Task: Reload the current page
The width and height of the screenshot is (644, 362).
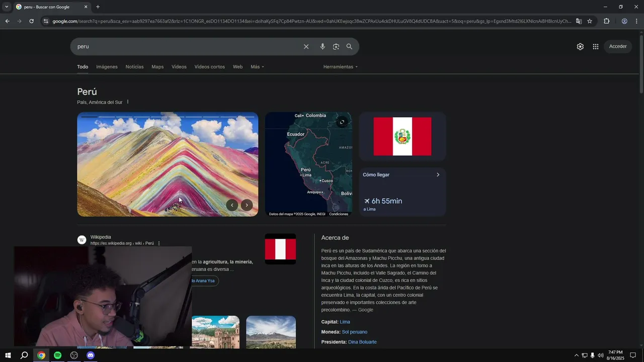Action: [31, 21]
